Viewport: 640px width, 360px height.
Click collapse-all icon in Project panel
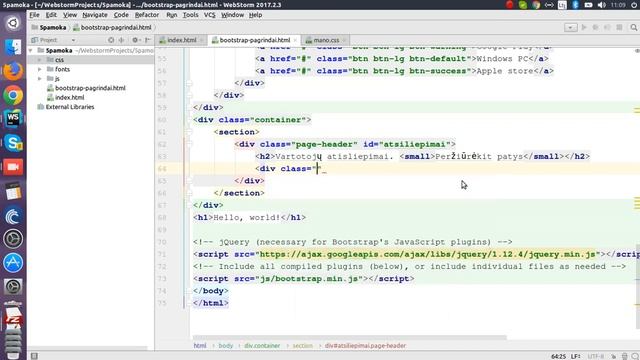pos(122,40)
